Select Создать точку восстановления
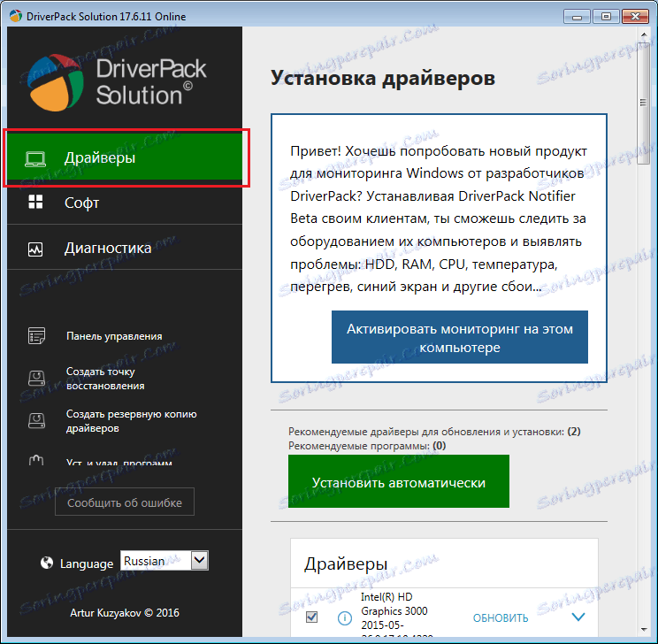This screenshot has width=658, height=644. (105, 379)
